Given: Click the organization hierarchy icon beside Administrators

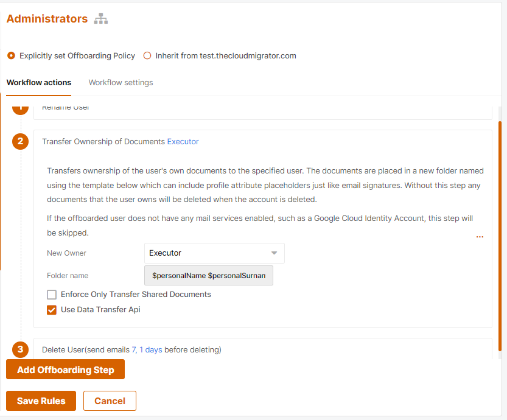Looking at the screenshot, I should 101,19.
